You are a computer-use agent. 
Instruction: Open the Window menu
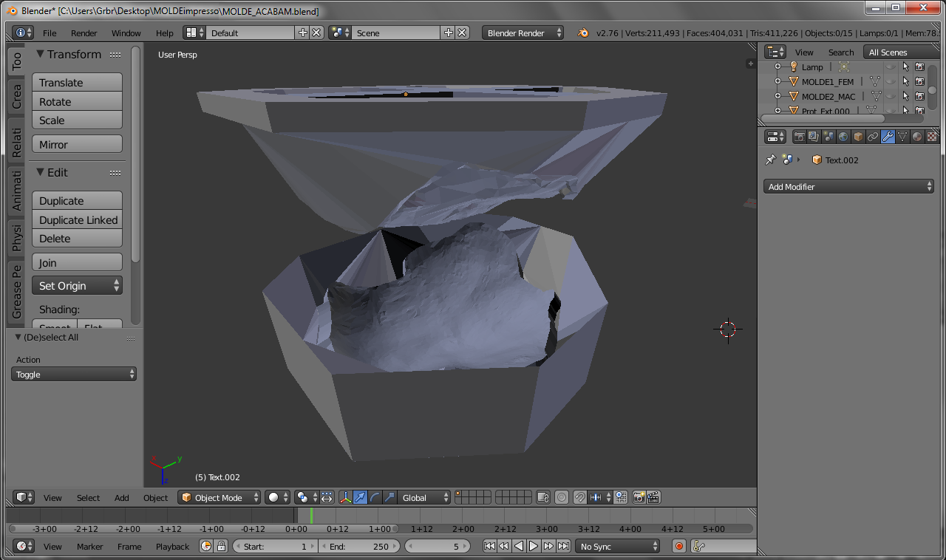[126, 33]
